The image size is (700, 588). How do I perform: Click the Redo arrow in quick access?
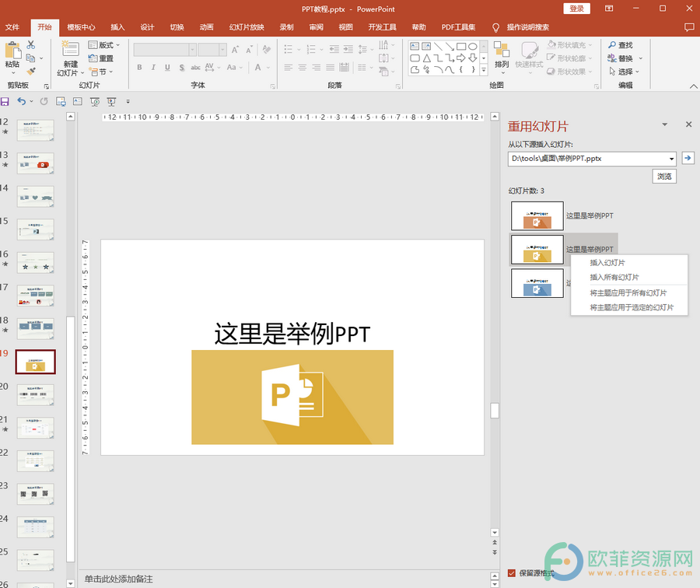pyautogui.click(x=44, y=102)
